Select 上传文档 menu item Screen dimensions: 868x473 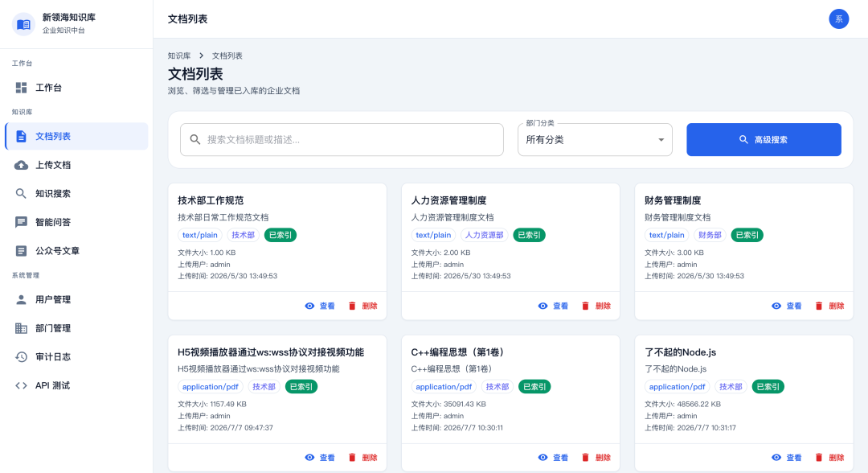point(76,165)
